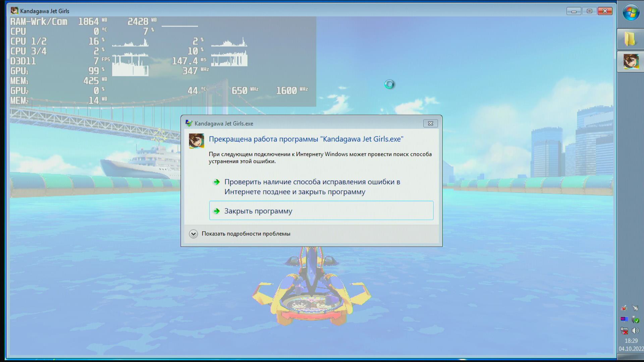Viewport: 644px width, 362px height.
Task: Minimize the Kandagawa Jet Girls window
Action: (x=574, y=11)
